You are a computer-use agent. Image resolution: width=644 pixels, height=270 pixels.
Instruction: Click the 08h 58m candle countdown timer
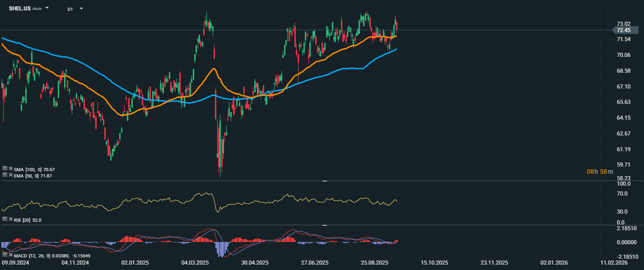point(600,172)
